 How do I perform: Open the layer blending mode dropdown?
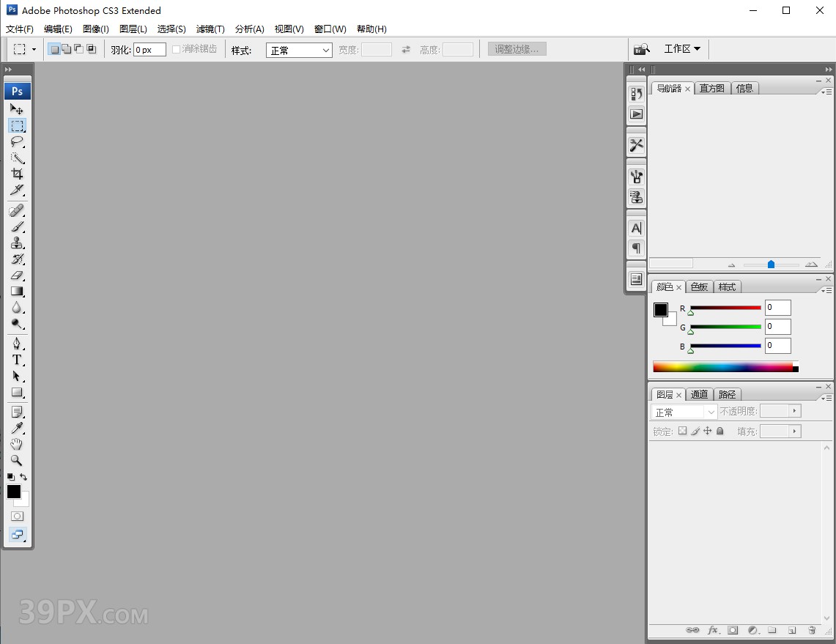point(683,411)
